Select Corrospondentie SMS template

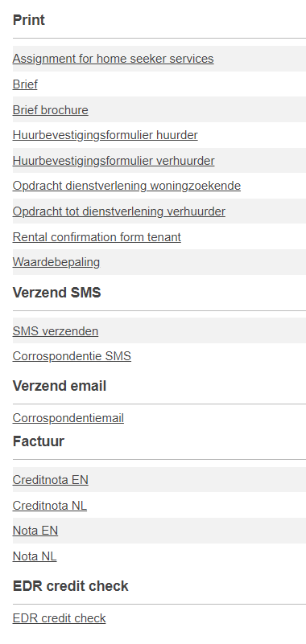click(x=72, y=356)
